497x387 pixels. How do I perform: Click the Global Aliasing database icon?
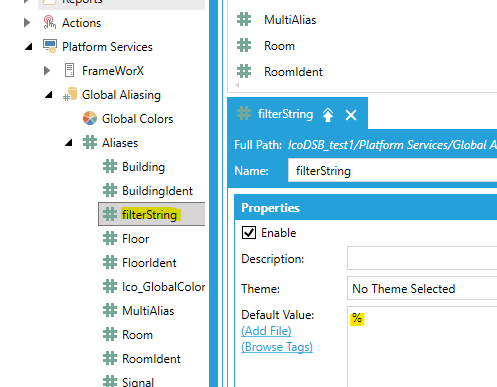(x=70, y=94)
